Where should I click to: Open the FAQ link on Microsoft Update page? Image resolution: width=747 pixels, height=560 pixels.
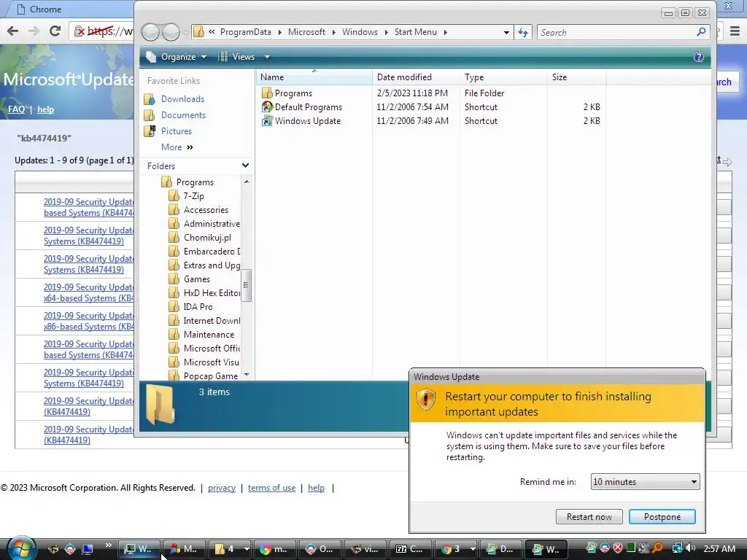[16, 109]
